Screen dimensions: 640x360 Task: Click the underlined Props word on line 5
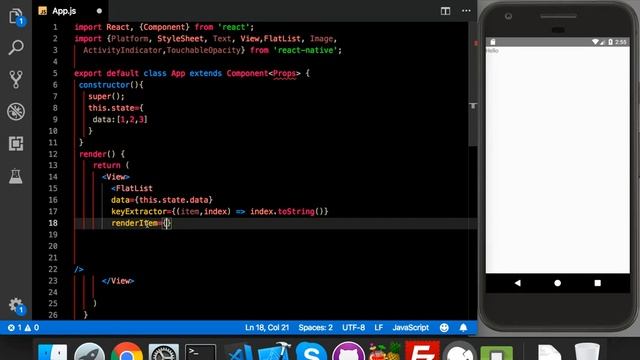pyautogui.click(x=284, y=73)
